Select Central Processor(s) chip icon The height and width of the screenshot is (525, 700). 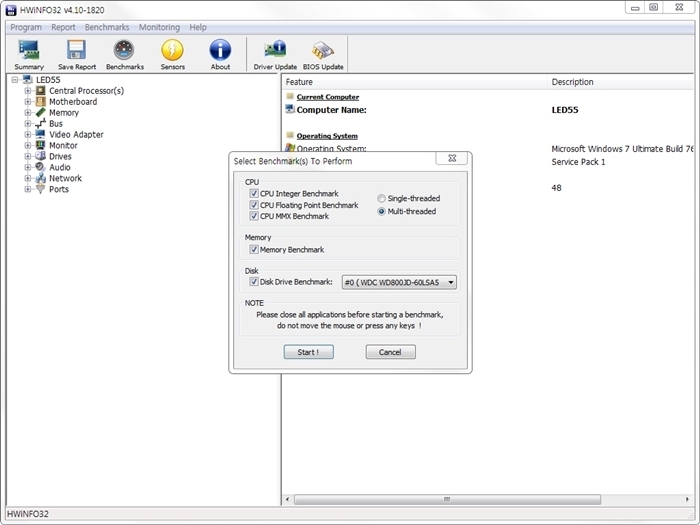pyautogui.click(x=41, y=91)
